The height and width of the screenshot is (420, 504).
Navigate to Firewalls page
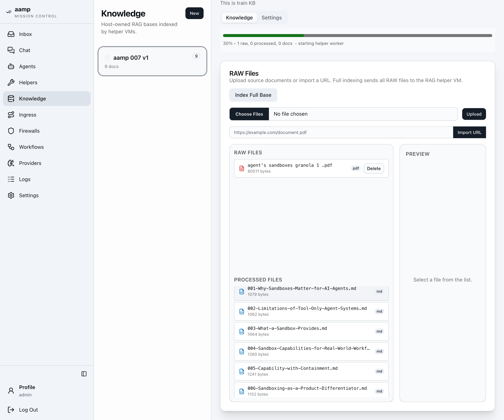click(x=47, y=131)
